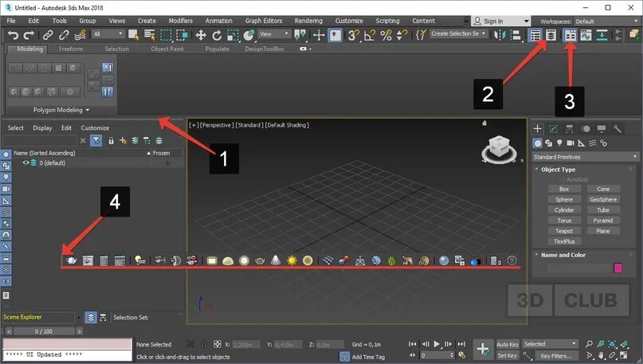Click the Auto Key button
This screenshot has width=643, height=364.
pos(508,344)
